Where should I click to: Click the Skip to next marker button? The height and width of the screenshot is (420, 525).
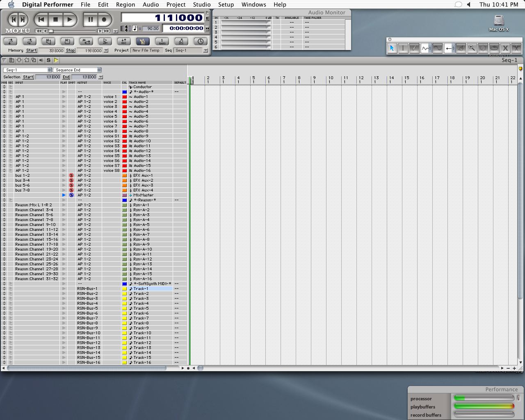[x=23, y=19]
